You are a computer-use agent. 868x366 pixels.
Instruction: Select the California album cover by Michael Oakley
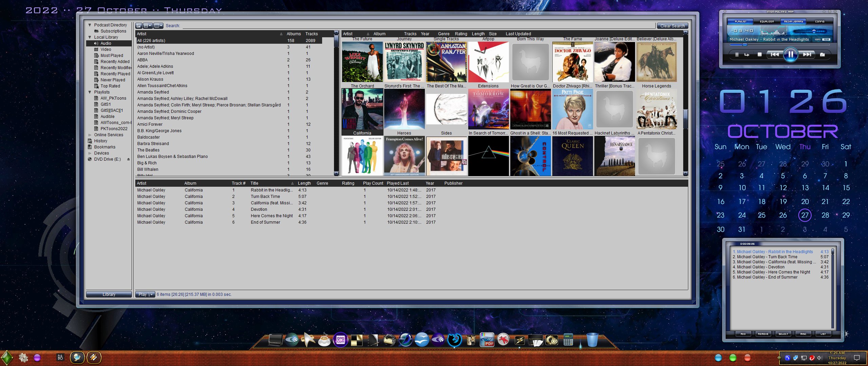(x=362, y=109)
